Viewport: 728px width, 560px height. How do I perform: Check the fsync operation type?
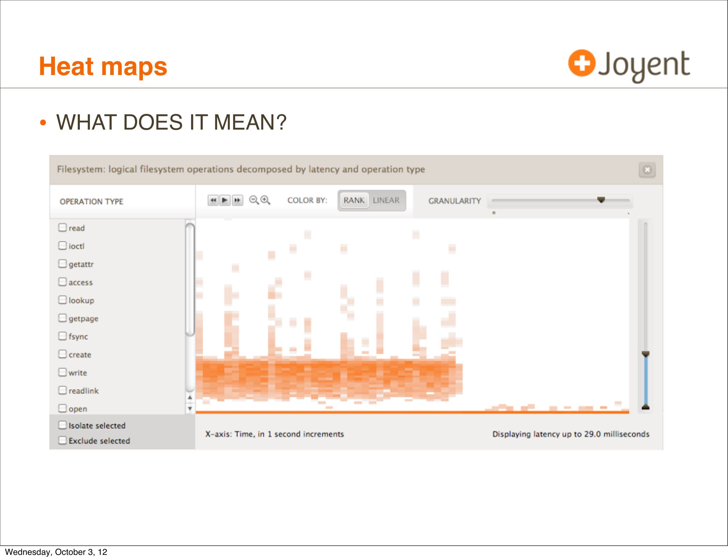[62, 336]
